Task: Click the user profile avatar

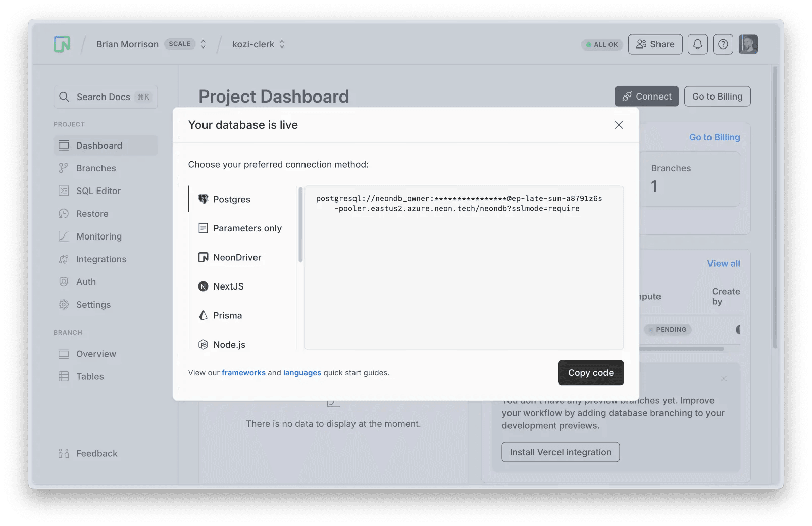Action: (748, 44)
